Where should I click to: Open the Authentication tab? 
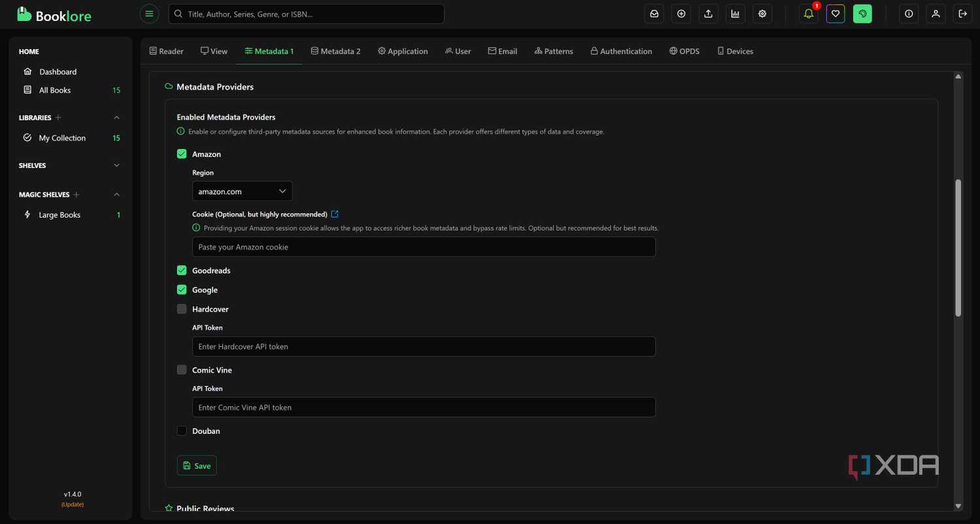(621, 51)
